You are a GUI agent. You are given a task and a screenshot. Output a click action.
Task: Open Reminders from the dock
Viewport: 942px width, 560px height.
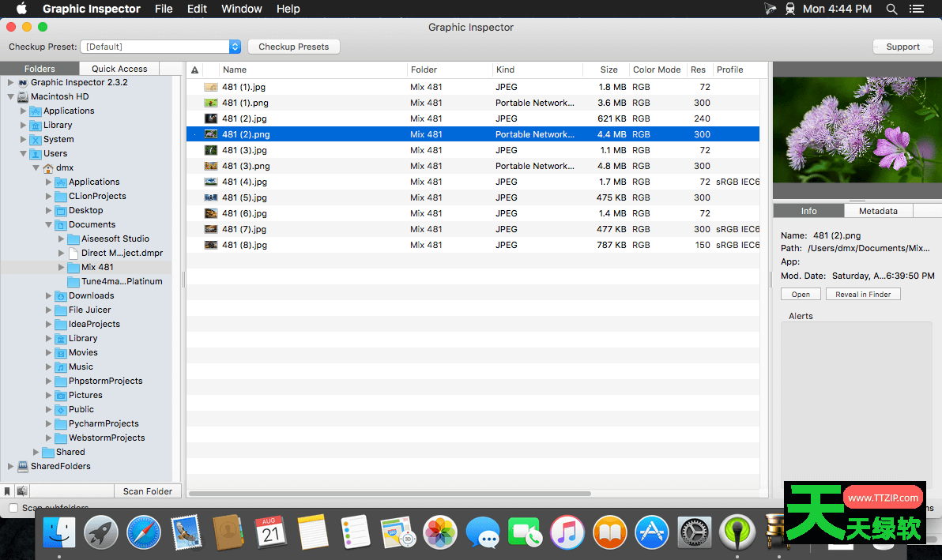pos(355,532)
